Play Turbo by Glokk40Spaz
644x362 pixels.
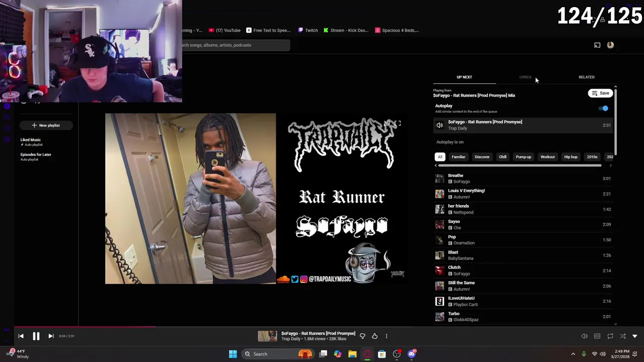[x=523, y=316]
